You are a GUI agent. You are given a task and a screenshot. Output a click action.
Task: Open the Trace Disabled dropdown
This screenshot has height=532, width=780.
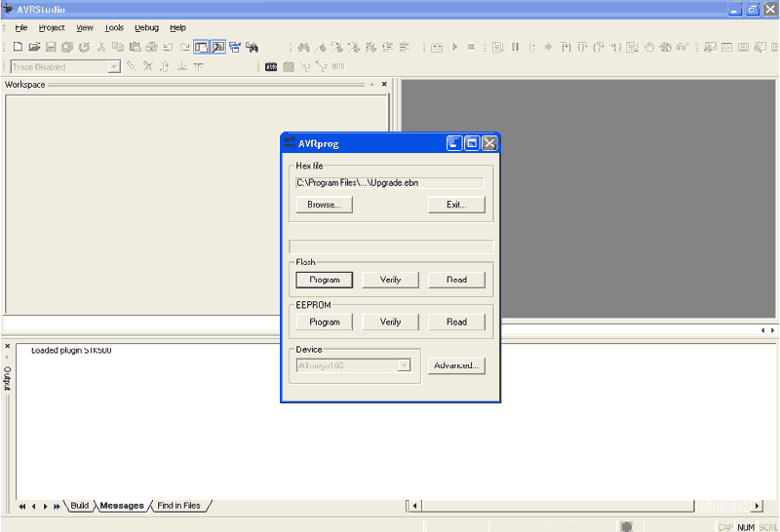coord(114,66)
